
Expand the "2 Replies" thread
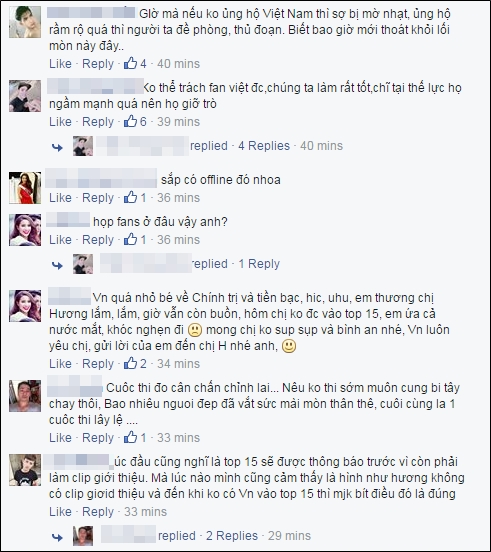232,535
